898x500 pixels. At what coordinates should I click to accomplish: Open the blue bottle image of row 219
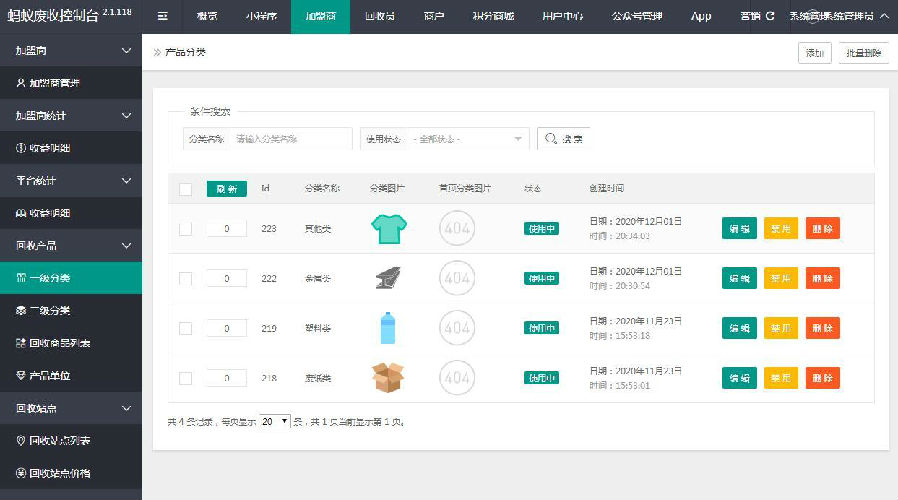coord(388,328)
